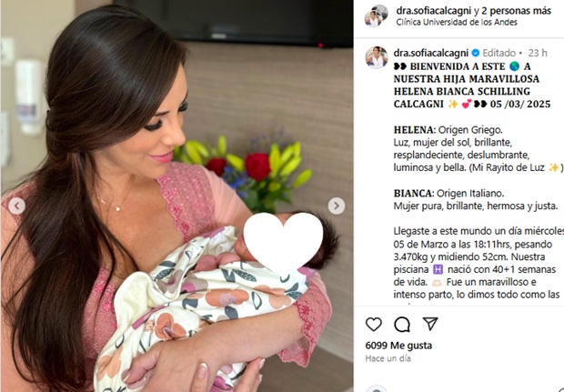Open Clínica Universidad de los Andes location

457,23
